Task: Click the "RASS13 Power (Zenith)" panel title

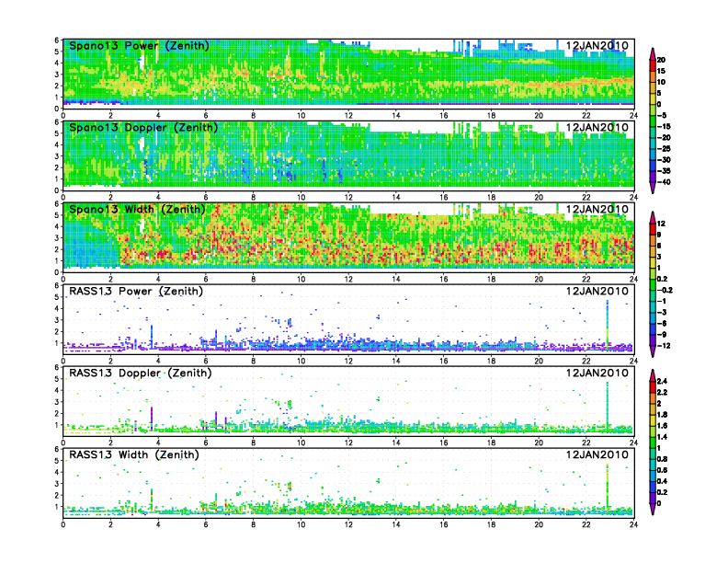Action: pyautogui.click(x=136, y=292)
